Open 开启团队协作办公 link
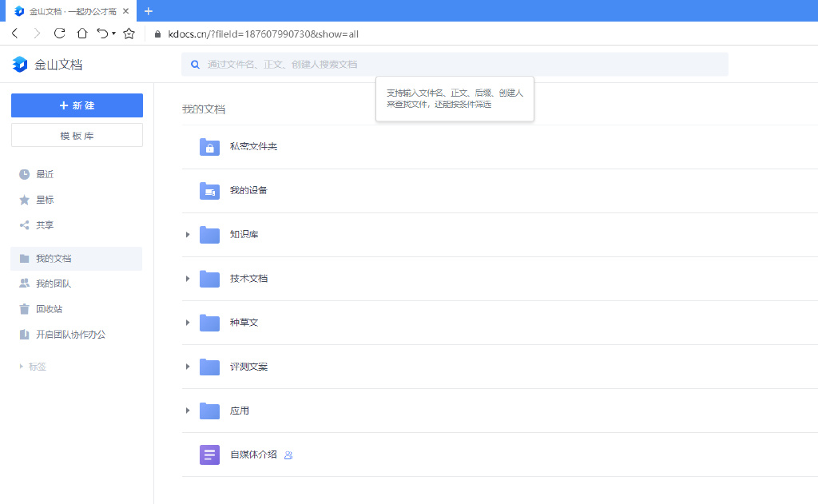Viewport: 818px width, 504px height. point(70,335)
